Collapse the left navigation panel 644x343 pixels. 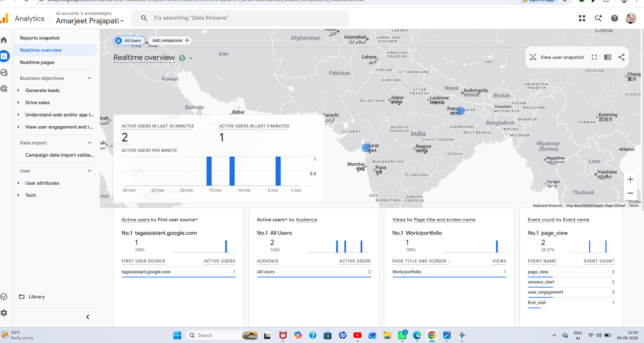88,317
